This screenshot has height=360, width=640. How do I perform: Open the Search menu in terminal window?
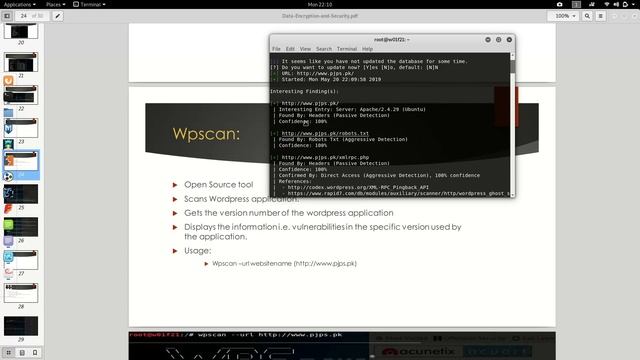(x=324, y=49)
